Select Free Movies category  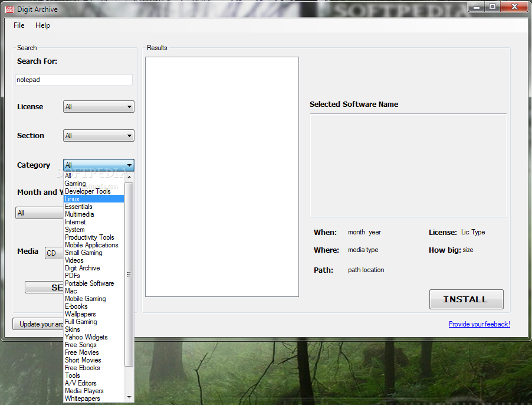coord(94,352)
